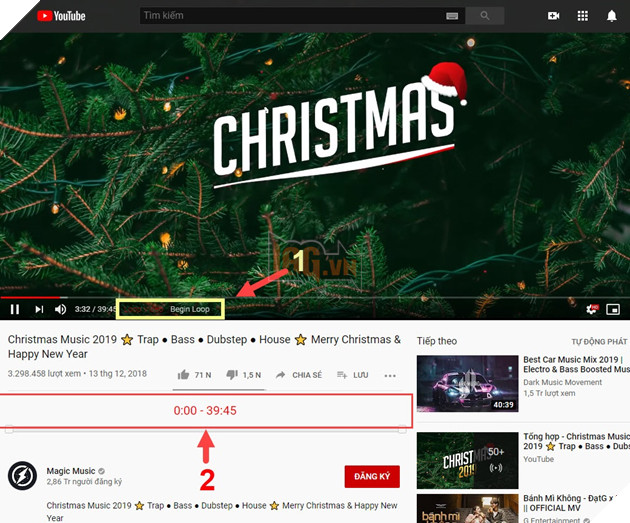The width and height of the screenshot is (630, 523).
Task: Click the 0:00 - 39:45 loop range
Action: (x=205, y=411)
